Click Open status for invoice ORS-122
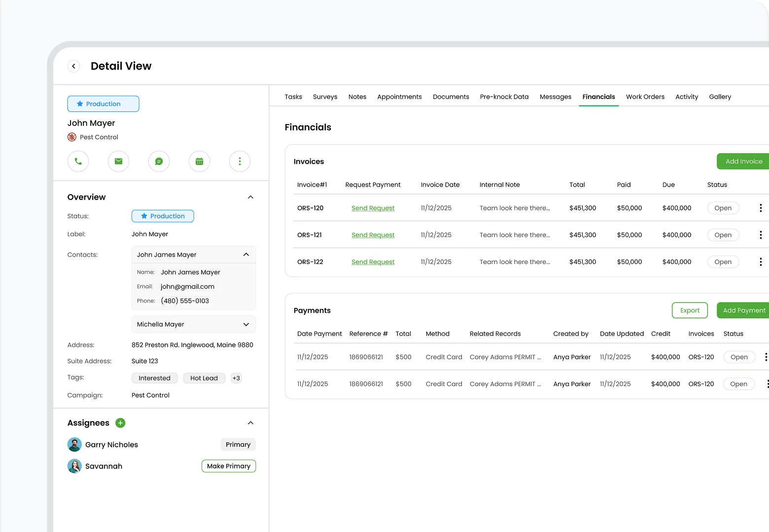 pyautogui.click(x=723, y=262)
